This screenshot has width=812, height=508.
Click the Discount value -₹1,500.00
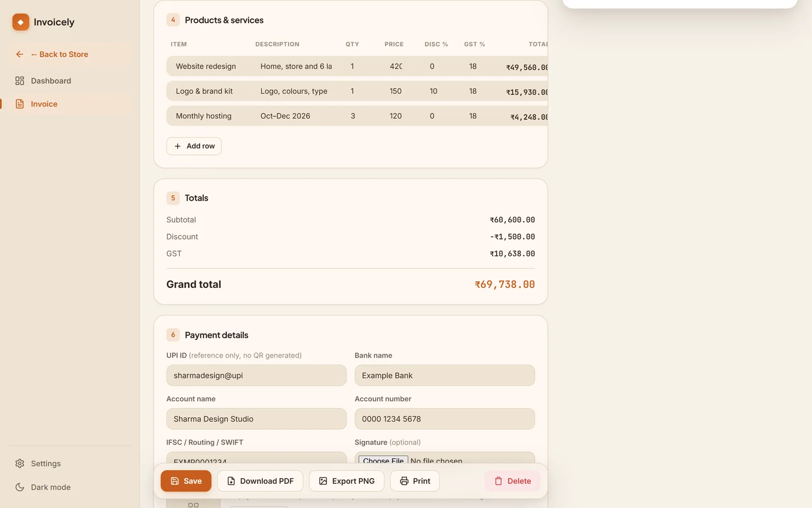tap(512, 237)
